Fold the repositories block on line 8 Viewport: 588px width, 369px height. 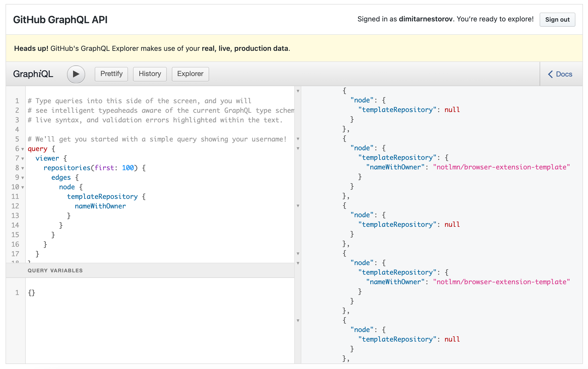click(x=23, y=168)
